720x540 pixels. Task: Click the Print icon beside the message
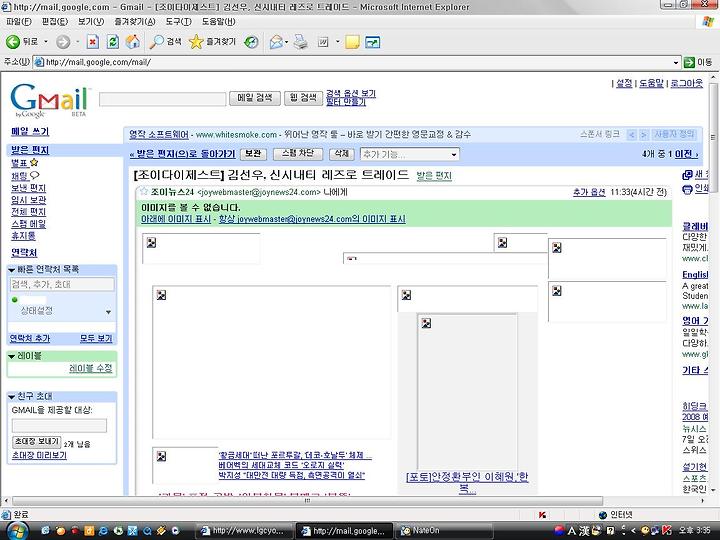[x=687, y=189]
